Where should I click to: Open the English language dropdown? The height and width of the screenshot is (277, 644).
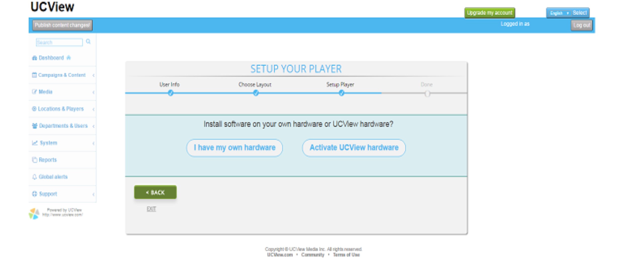[x=559, y=13]
